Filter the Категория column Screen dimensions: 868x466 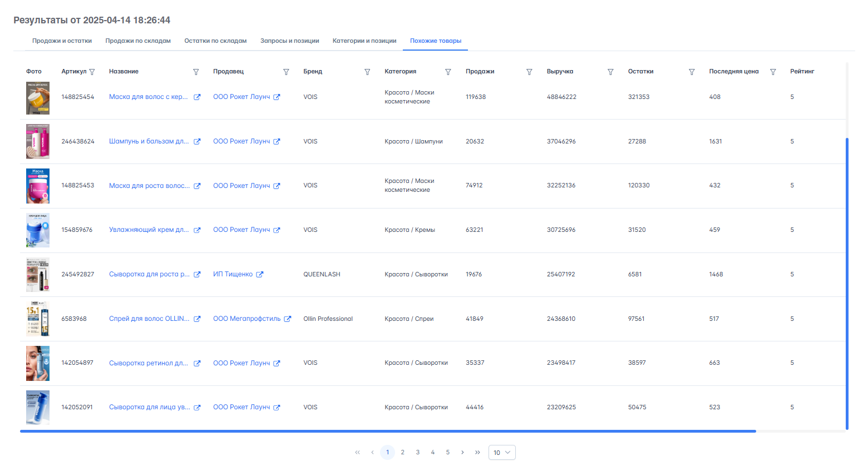coord(448,72)
